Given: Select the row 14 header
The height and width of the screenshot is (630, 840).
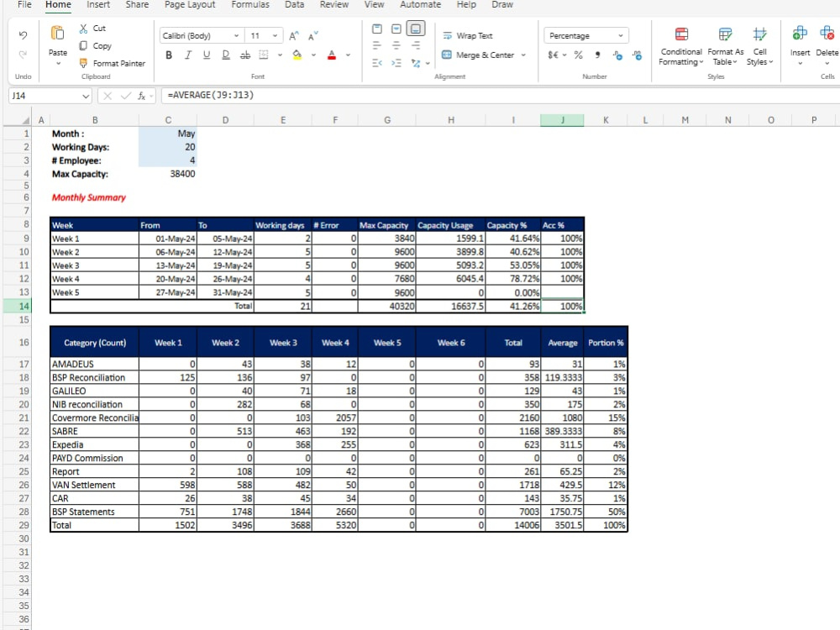Looking at the screenshot, I should 17,306.
